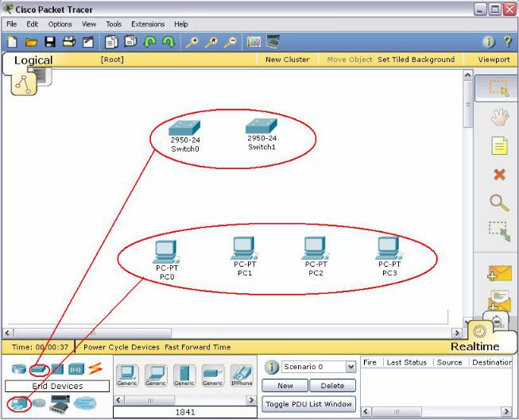Open the Options menu
The height and width of the screenshot is (420, 519).
click(x=60, y=25)
